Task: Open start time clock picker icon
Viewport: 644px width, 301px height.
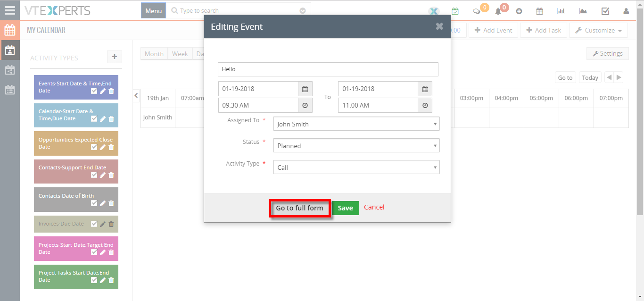Action: click(305, 105)
